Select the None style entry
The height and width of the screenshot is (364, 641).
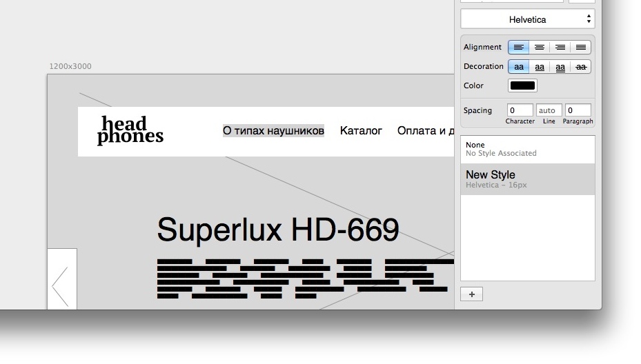527,149
